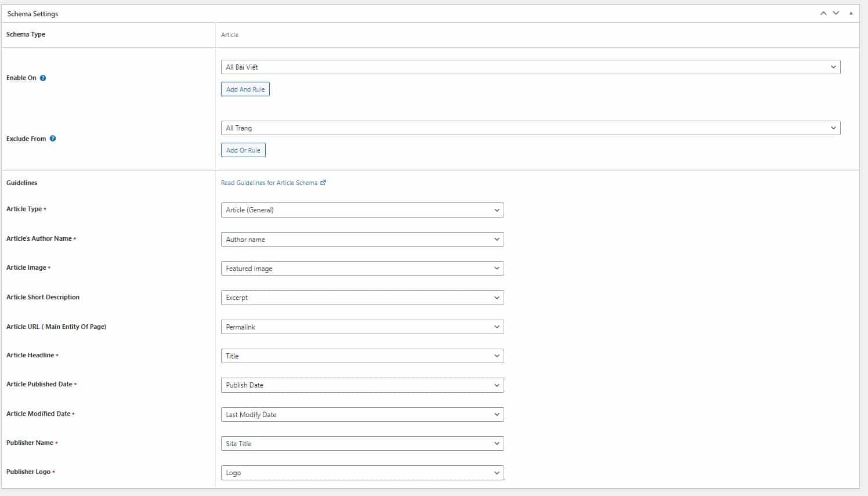Screen dimensions: 868x496
Task: Click the Exclude From help icon
Action: point(53,139)
